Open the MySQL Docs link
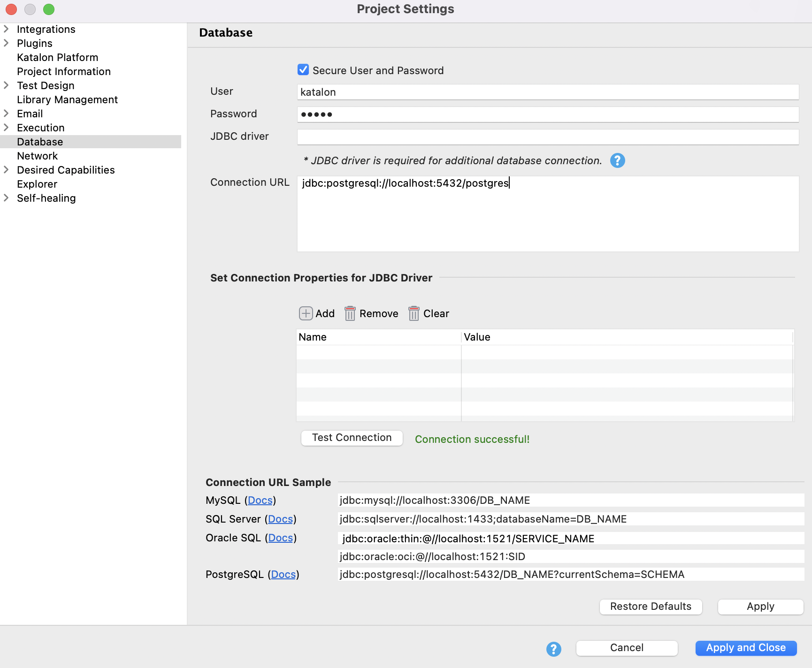The width and height of the screenshot is (812, 668). (x=260, y=500)
